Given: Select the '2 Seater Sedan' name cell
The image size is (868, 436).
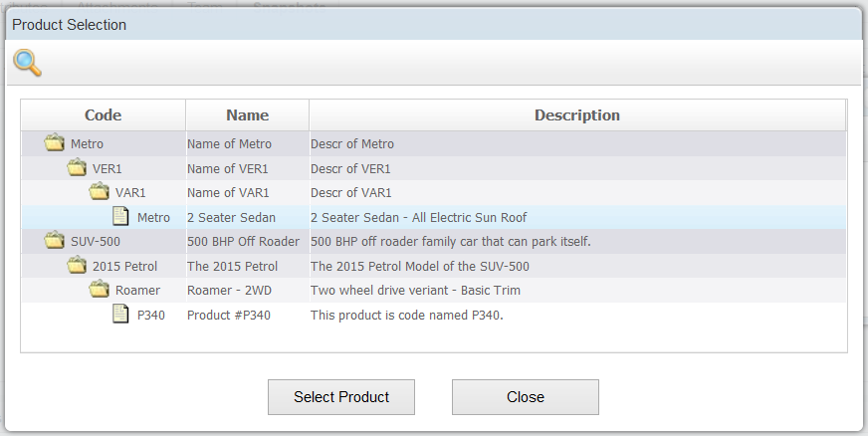Looking at the screenshot, I should 231,217.
